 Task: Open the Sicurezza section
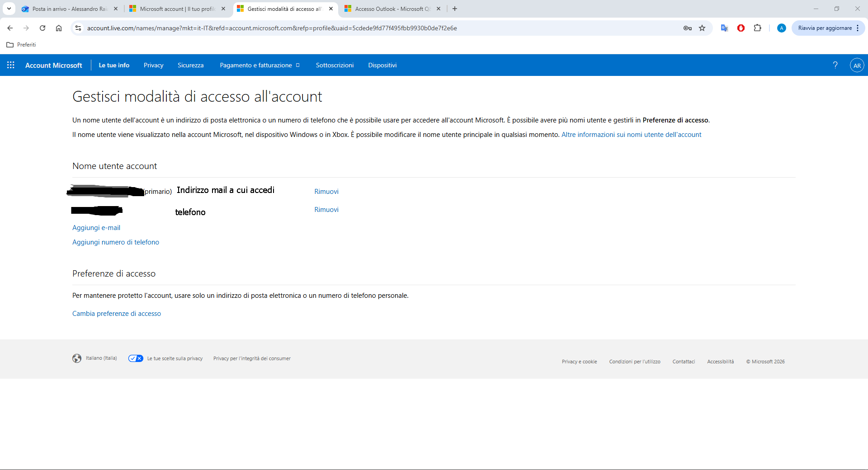pyautogui.click(x=191, y=65)
